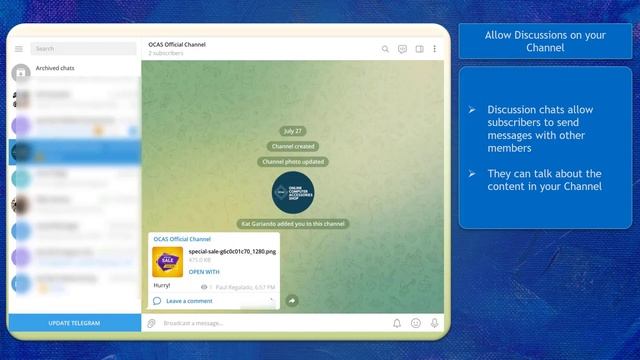Click the July 27 date badge

pos(293,131)
